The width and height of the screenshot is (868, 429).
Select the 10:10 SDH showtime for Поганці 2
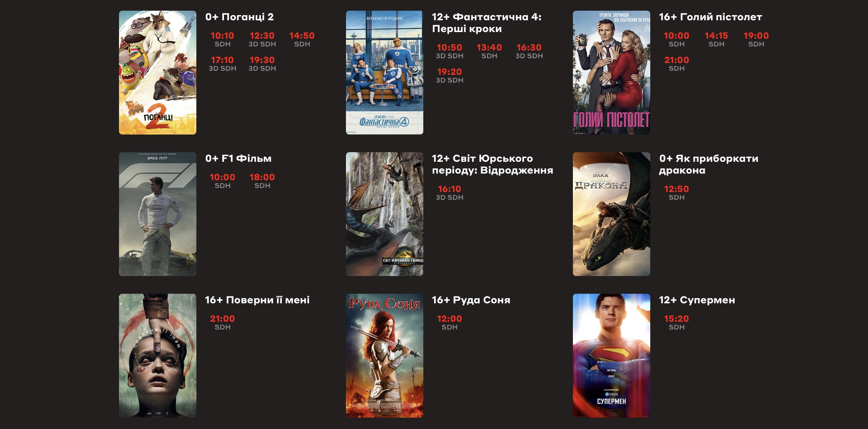point(223,39)
